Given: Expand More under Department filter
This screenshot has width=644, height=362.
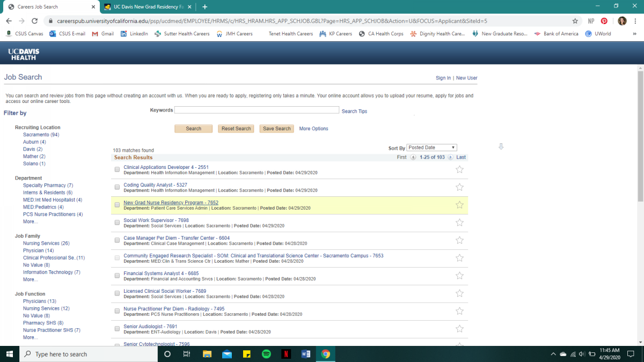Looking at the screenshot, I should [x=30, y=221].
